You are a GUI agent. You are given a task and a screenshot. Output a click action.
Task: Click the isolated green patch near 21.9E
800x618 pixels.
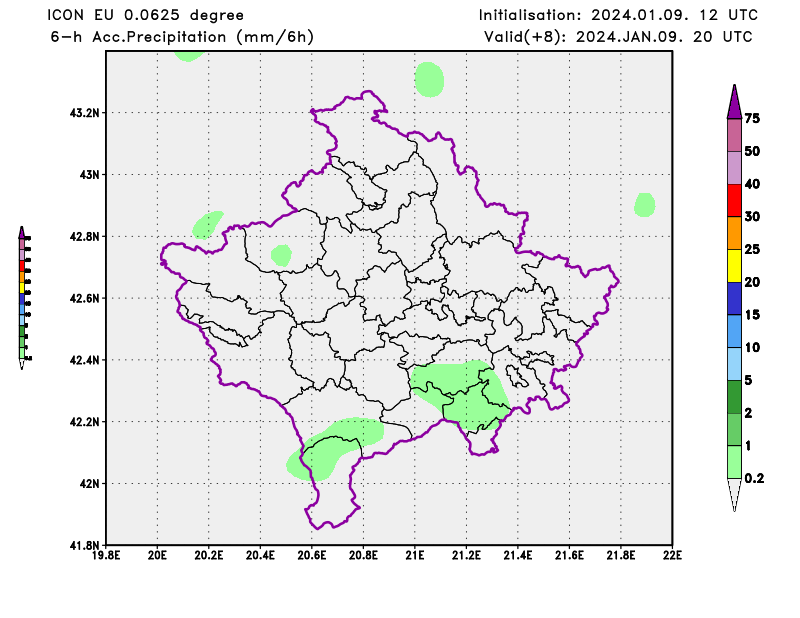644,205
